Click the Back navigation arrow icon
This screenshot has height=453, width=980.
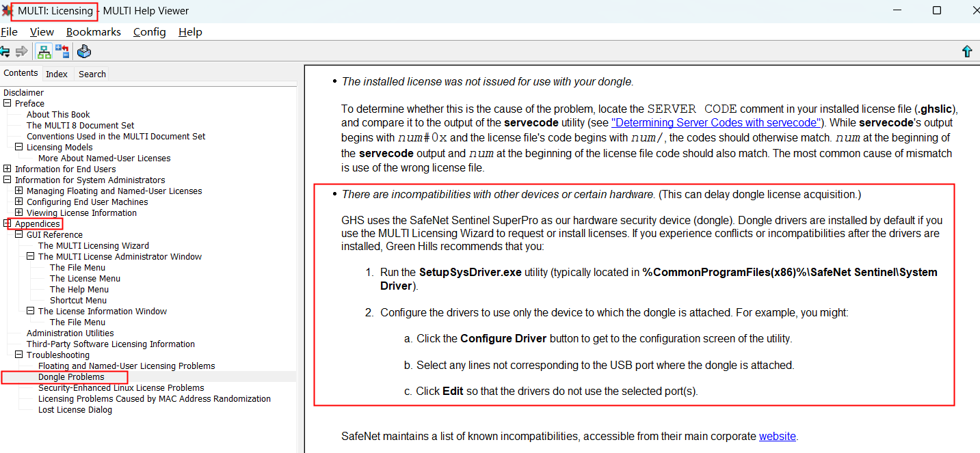(5, 51)
